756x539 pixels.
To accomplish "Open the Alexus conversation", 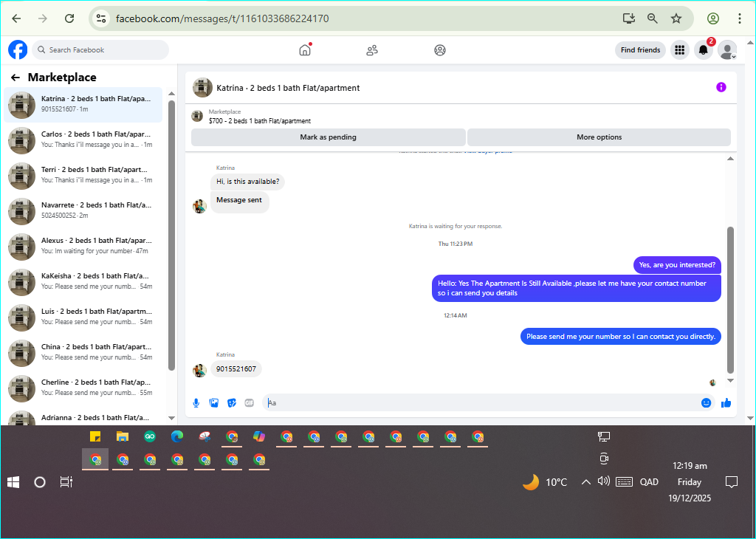I will 83,247.
